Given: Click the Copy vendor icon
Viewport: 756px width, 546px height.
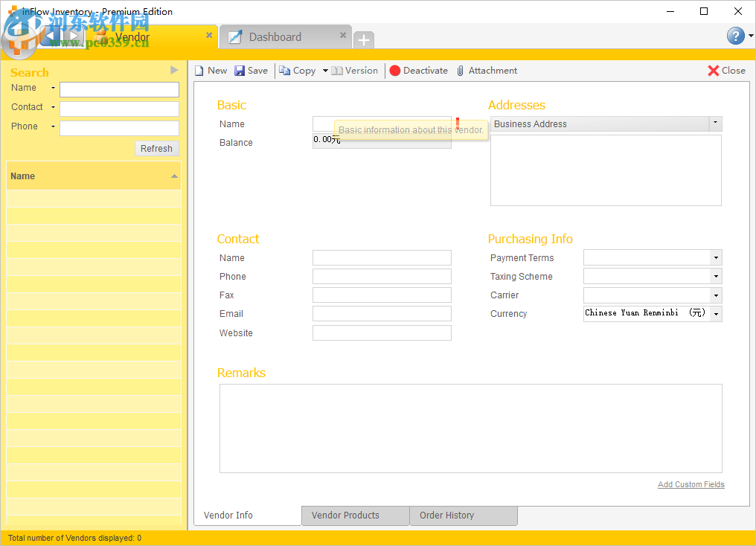Looking at the screenshot, I should [x=285, y=71].
